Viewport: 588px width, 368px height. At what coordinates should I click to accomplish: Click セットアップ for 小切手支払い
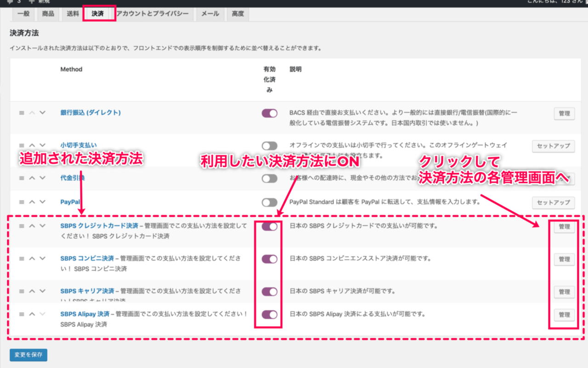point(554,146)
